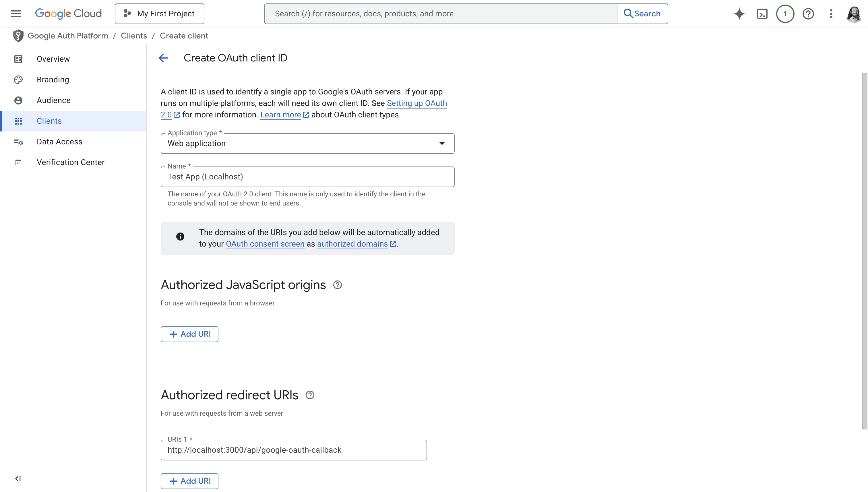Open the My First Project selector

160,13
